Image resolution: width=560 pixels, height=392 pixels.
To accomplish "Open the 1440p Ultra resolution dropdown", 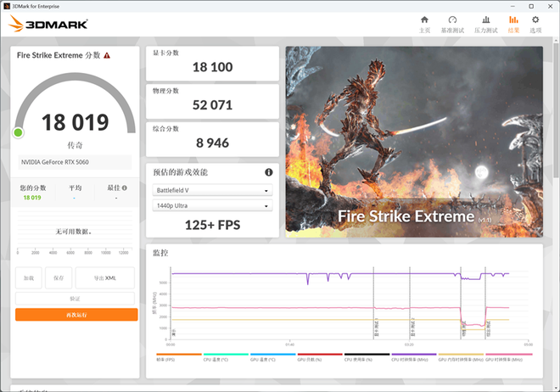I will coord(212,205).
